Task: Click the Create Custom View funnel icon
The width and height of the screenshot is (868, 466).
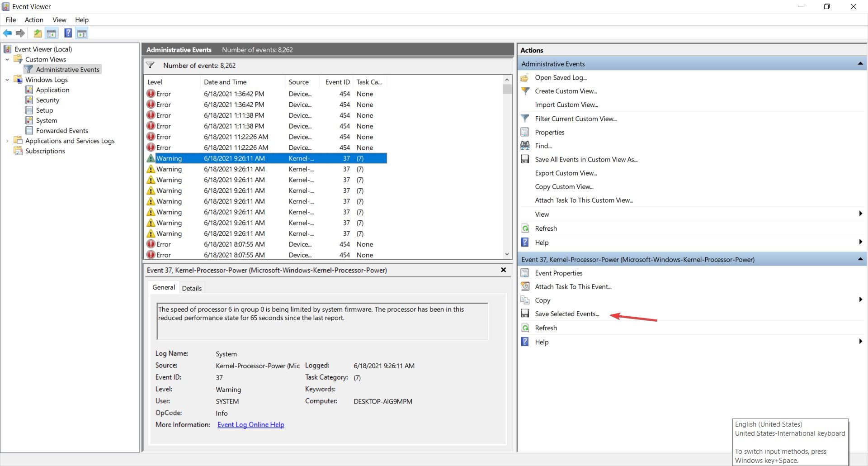Action: click(x=525, y=91)
